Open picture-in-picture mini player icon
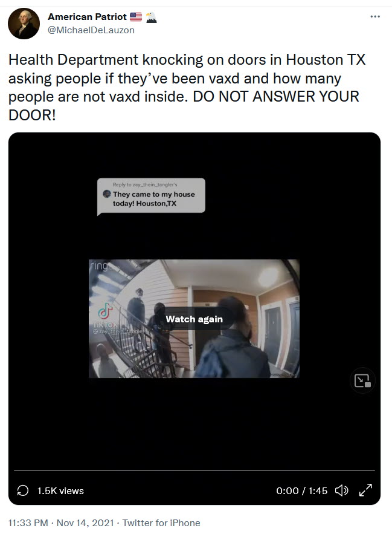The width and height of the screenshot is (392, 534). [362, 380]
